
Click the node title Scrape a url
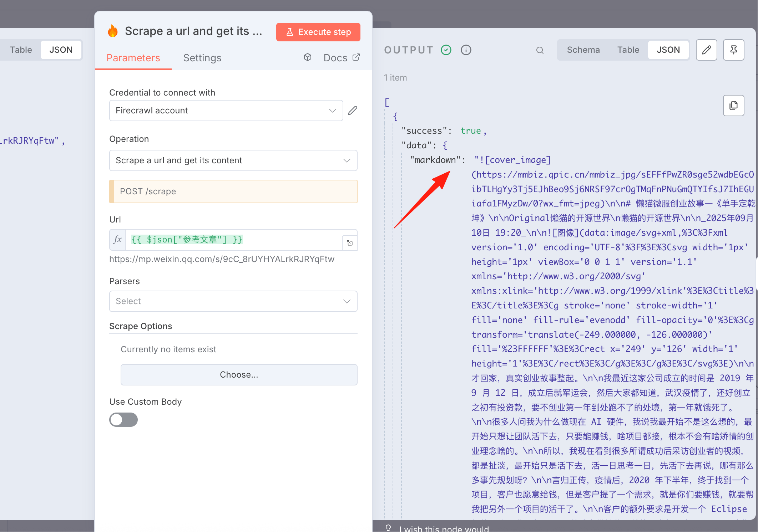click(193, 31)
